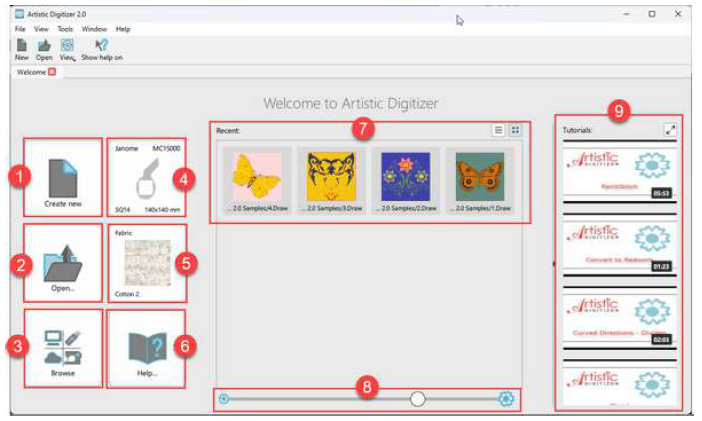This screenshot has width=702, height=421.
Task: Choose the Cotton 2 fabric tile
Action: pyautogui.click(x=144, y=263)
